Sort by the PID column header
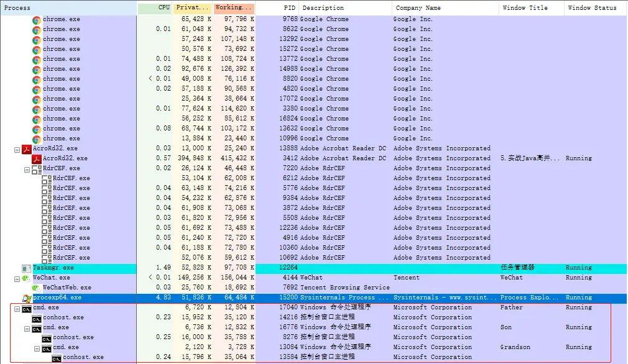 277,7
